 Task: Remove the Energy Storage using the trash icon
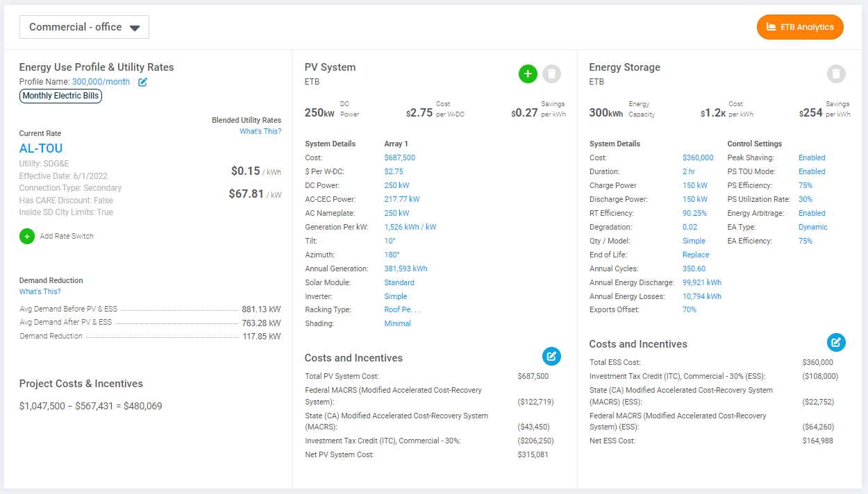(837, 74)
